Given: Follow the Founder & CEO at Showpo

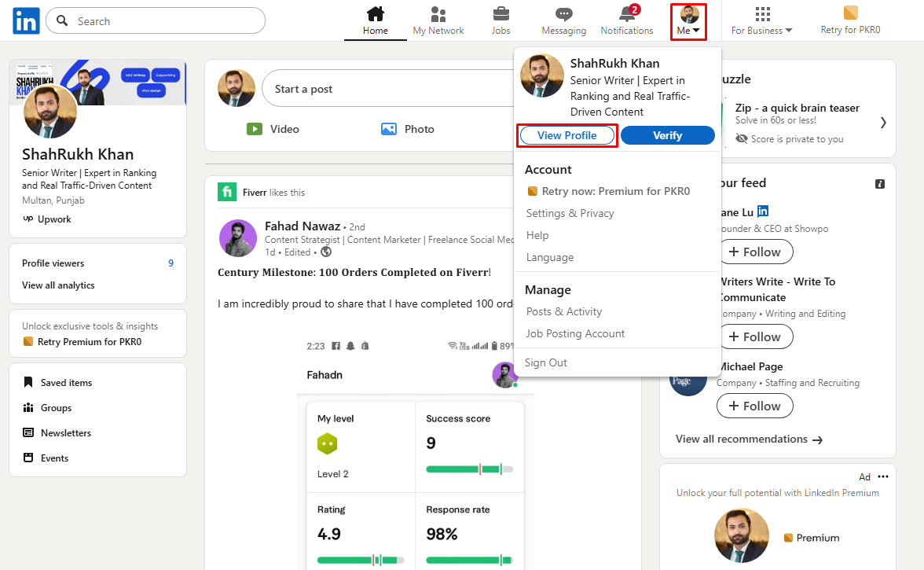Looking at the screenshot, I should (x=756, y=252).
